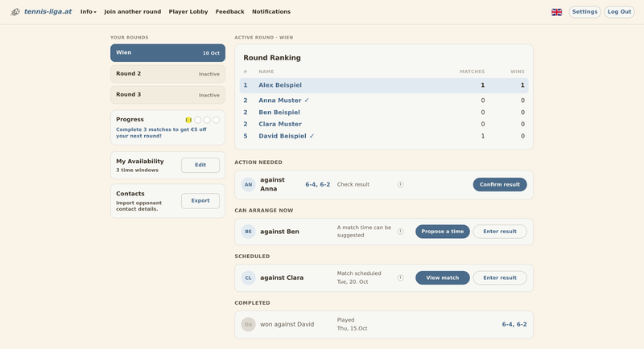Edit My Availability
This screenshot has width=644, height=349.
click(200, 165)
